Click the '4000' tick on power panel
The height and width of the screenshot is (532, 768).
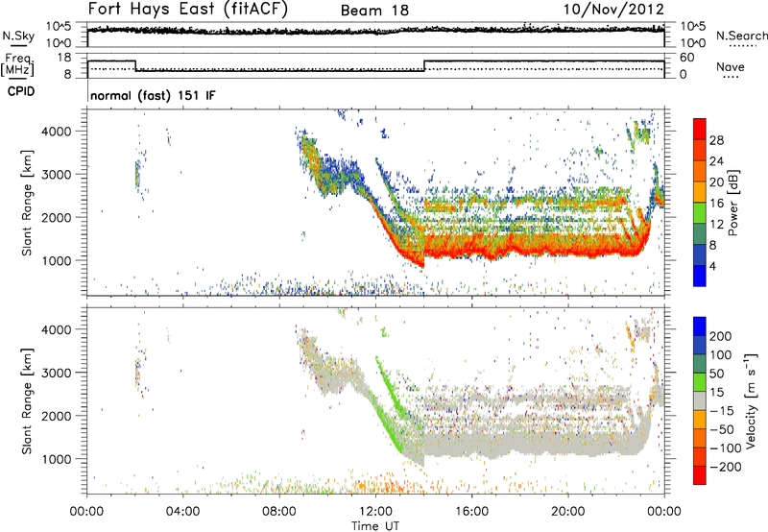56,132
